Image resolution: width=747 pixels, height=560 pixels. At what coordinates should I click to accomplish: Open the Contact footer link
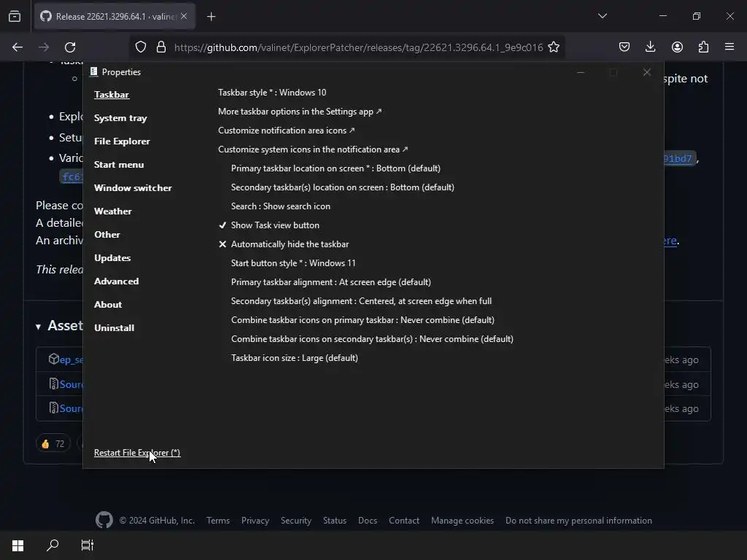coord(404,521)
